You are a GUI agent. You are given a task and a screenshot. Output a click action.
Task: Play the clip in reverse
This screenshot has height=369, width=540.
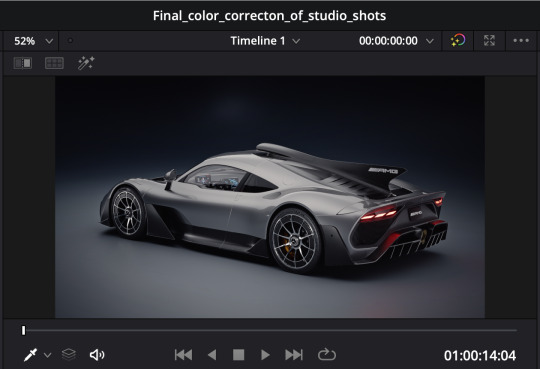(212, 355)
